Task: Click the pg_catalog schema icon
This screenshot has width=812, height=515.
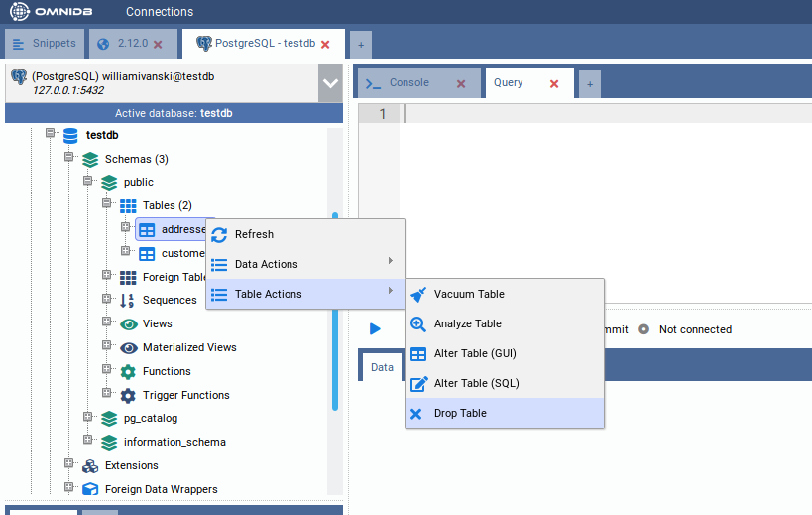Action: pos(109,419)
